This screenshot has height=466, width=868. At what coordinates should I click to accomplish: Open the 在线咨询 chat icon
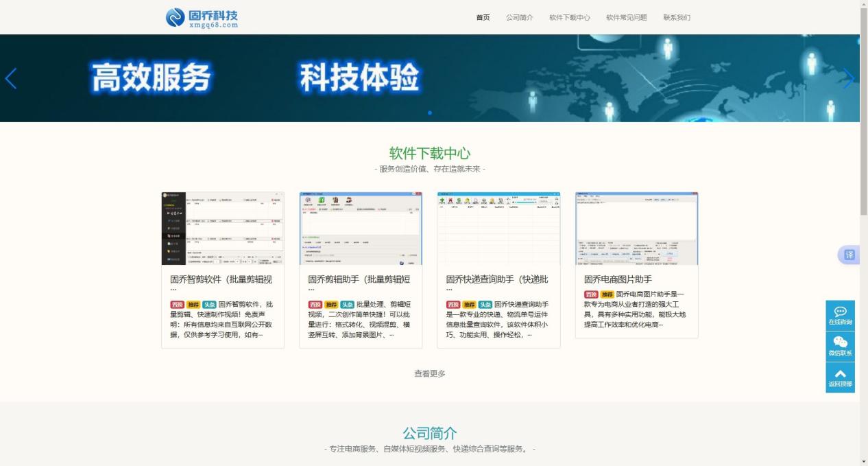pos(840,316)
